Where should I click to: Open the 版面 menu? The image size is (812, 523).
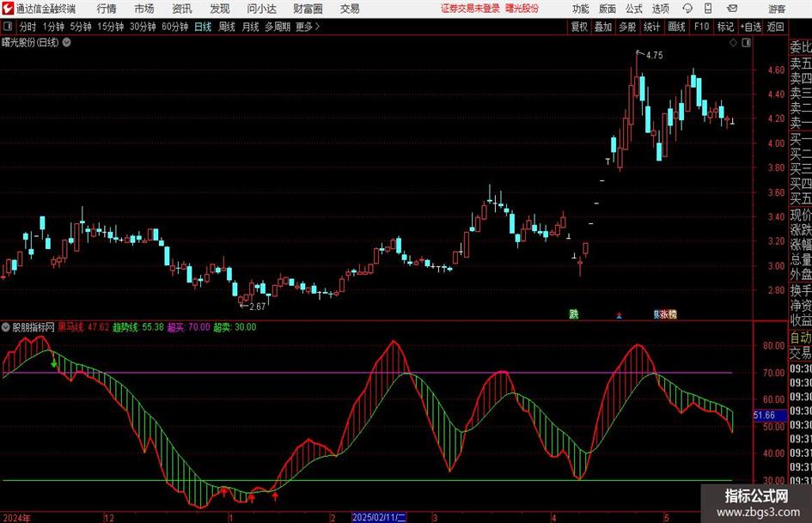tap(607, 9)
